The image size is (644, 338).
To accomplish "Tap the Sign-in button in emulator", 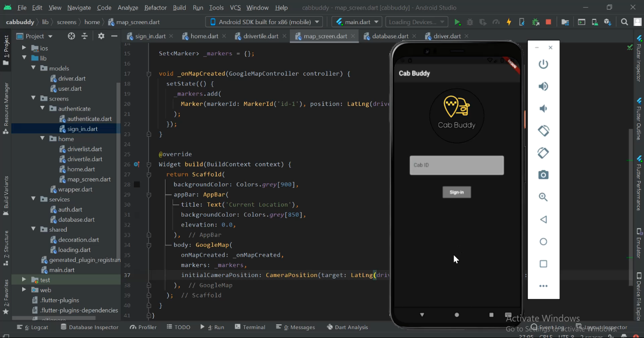I will pyautogui.click(x=457, y=192).
